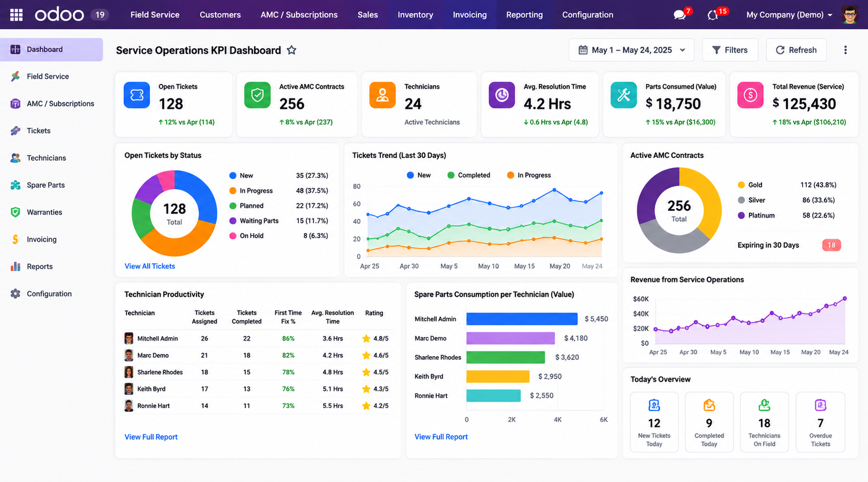Click the Technicians On Field icon
Viewport: 868px width, 482px height.
[x=764, y=405]
